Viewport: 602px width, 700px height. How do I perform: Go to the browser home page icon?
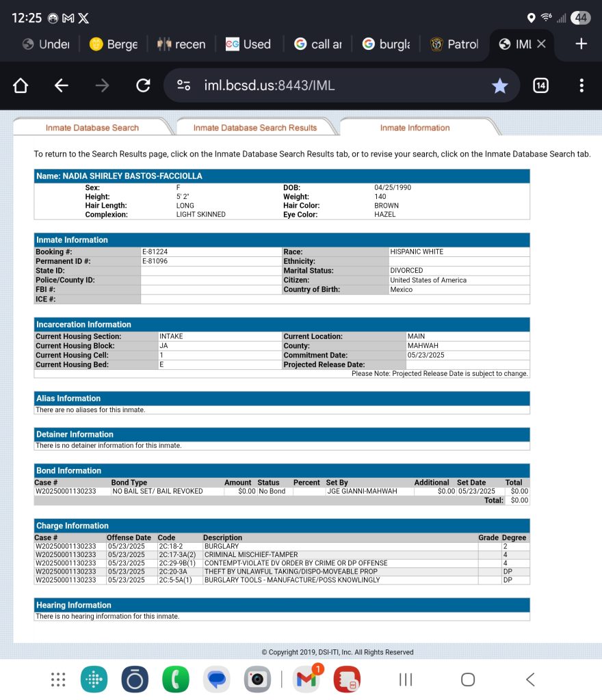21,85
